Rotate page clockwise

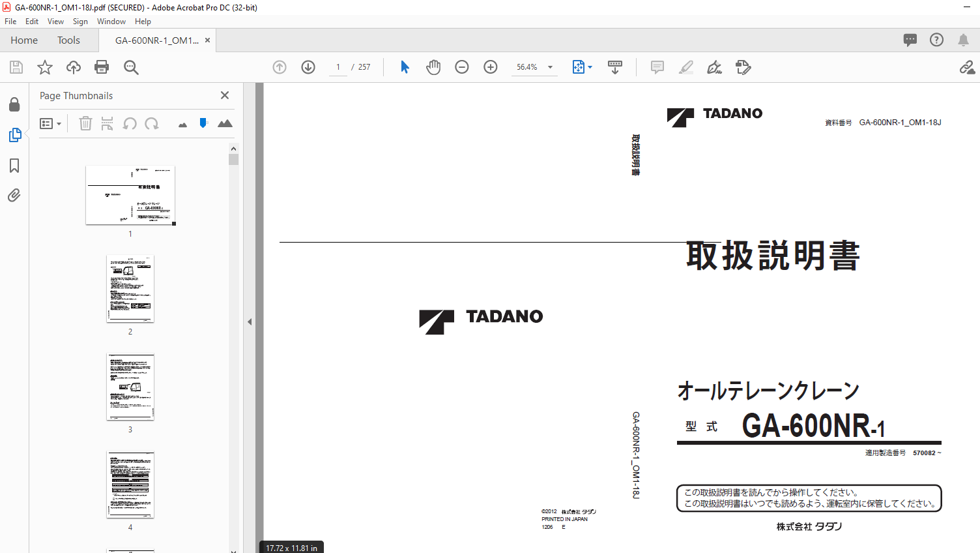[x=152, y=123]
